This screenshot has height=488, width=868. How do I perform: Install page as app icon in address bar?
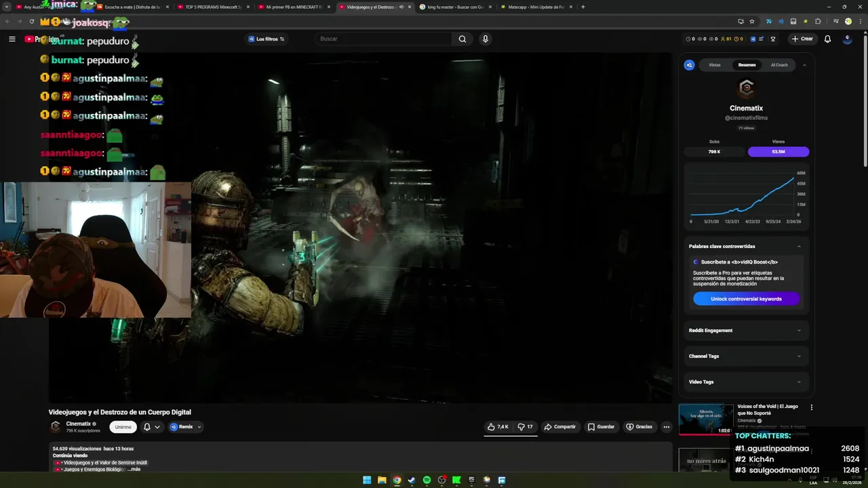click(741, 22)
